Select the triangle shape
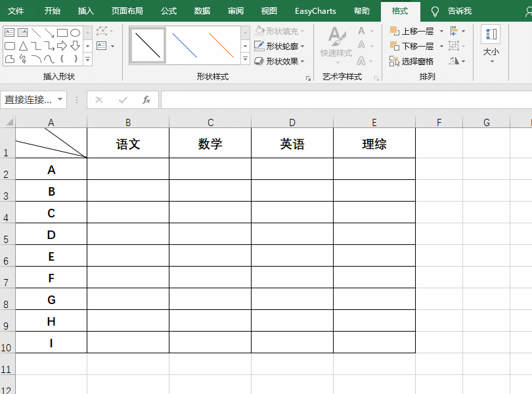This screenshot has width=532, height=394. pyautogui.click(x=23, y=46)
